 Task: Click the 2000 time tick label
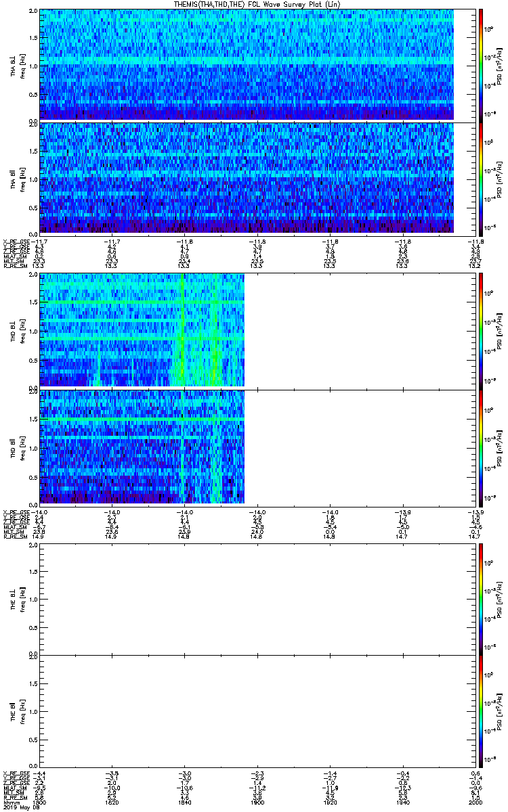(476, 802)
